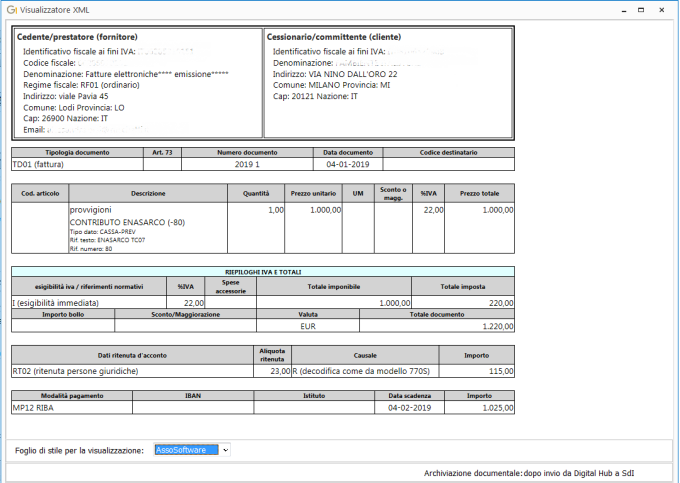Click the 'Prezzo unitario' column header

[x=313, y=193]
